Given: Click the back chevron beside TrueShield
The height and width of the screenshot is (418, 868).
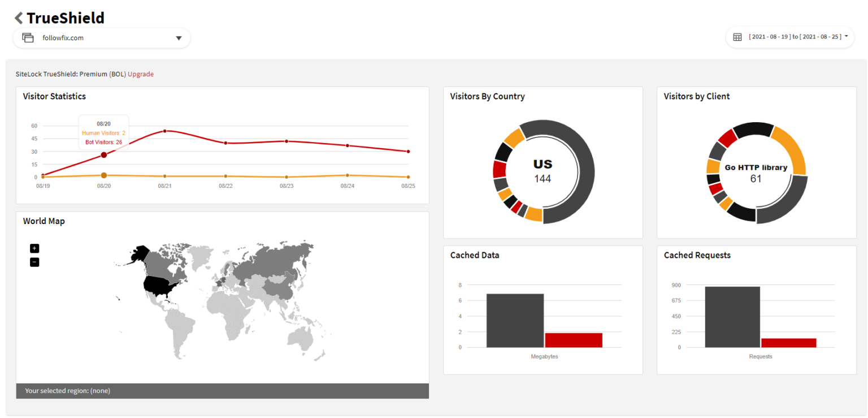Looking at the screenshot, I should pyautogui.click(x=18, y=18).
